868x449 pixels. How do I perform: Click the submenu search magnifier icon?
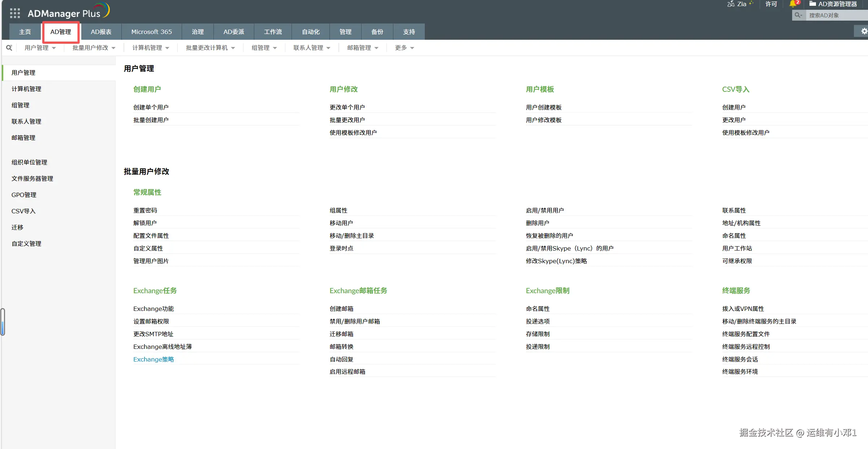(9, 48)
